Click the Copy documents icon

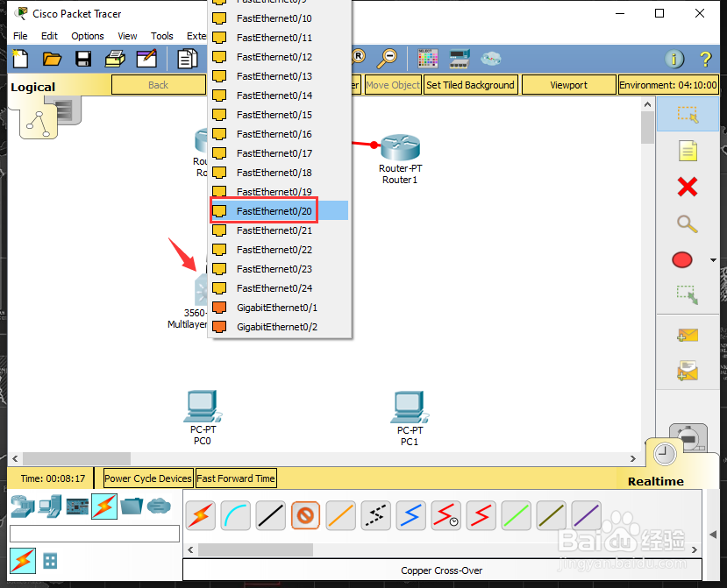point(188,59)
